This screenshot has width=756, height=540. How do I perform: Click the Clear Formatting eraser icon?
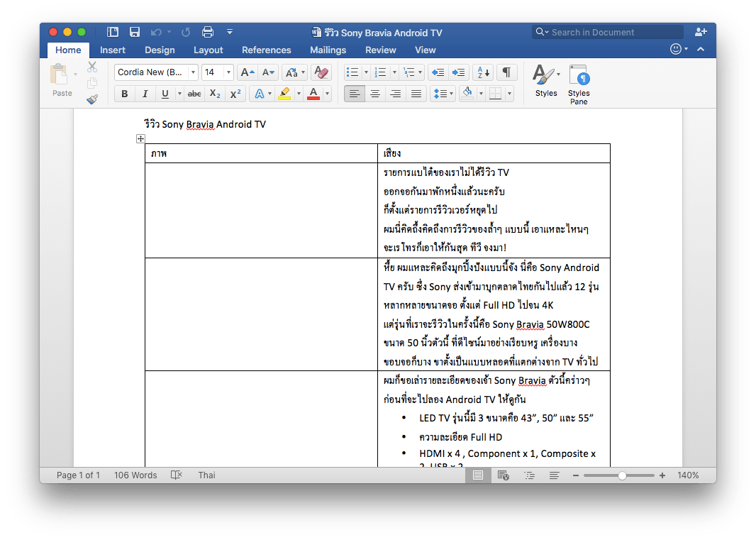click(321, 72)
